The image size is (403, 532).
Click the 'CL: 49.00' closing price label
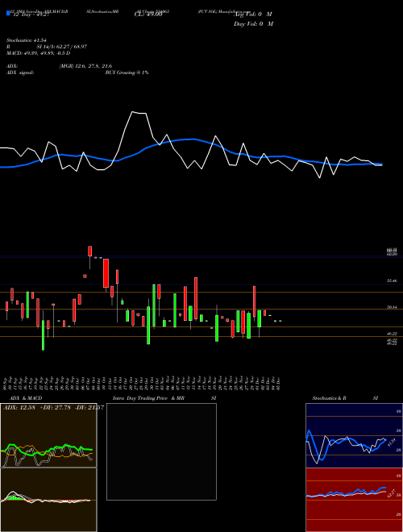pos(148,15)
